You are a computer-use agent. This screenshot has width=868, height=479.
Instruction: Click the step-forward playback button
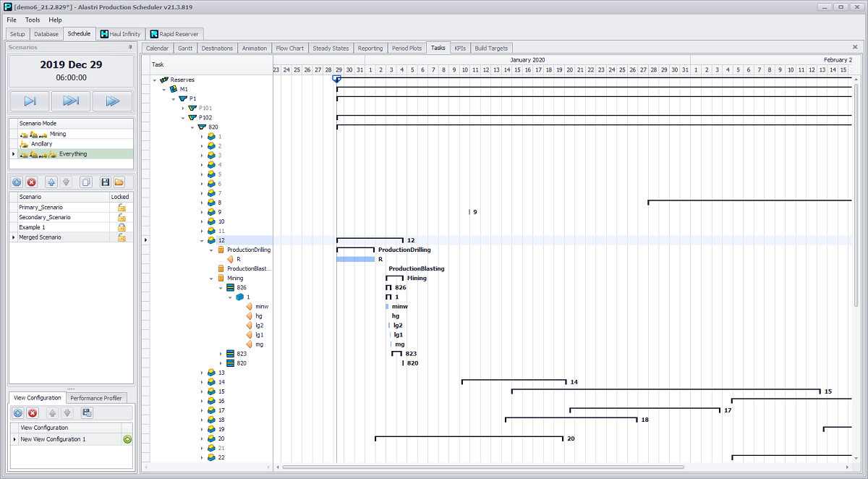[x=30, y=101]
